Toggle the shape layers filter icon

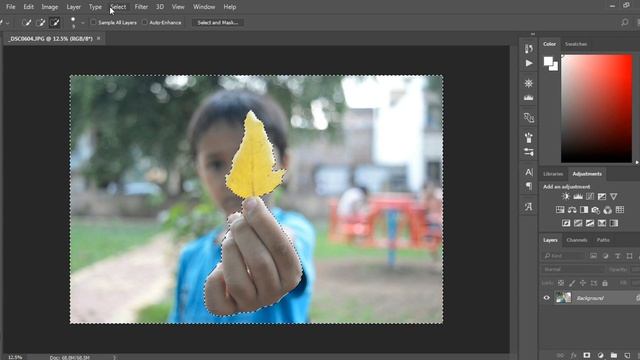[x=629, y=256]
